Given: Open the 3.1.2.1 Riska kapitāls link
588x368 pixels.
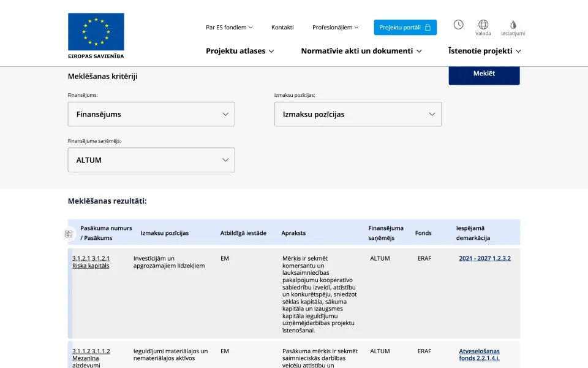Looking at the screenshot, I should point(91,262).
